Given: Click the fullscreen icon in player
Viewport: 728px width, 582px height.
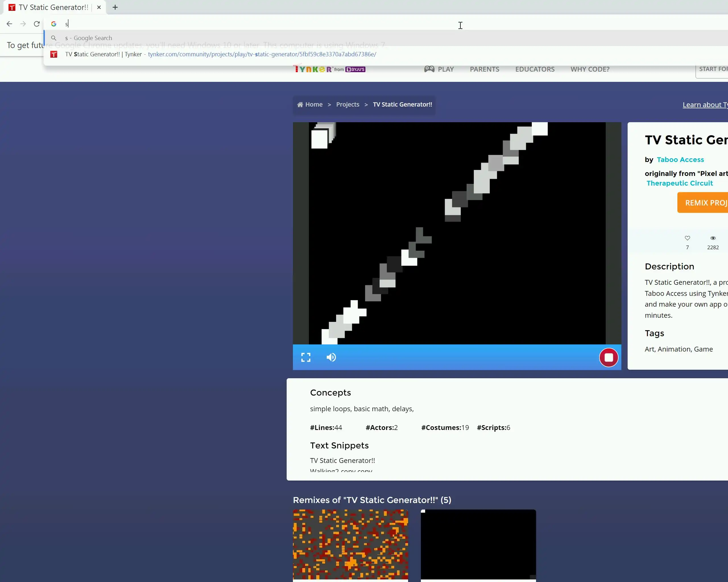Looking at the screenshot, I should (306, 357).
